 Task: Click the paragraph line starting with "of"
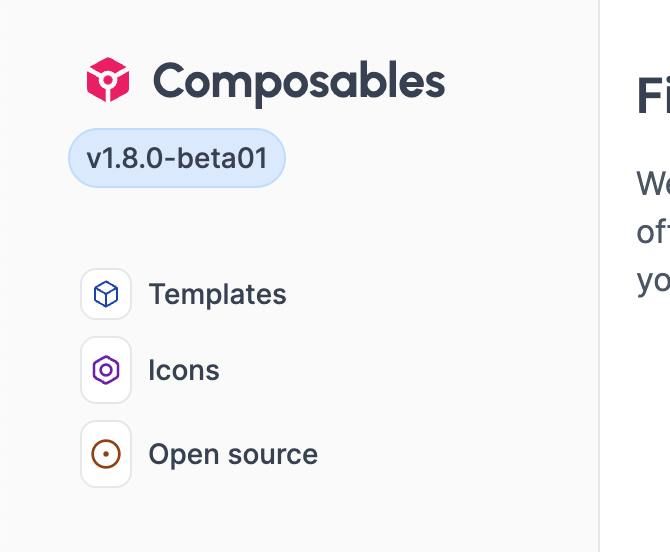pyautogui.click(x=653, y=232)
